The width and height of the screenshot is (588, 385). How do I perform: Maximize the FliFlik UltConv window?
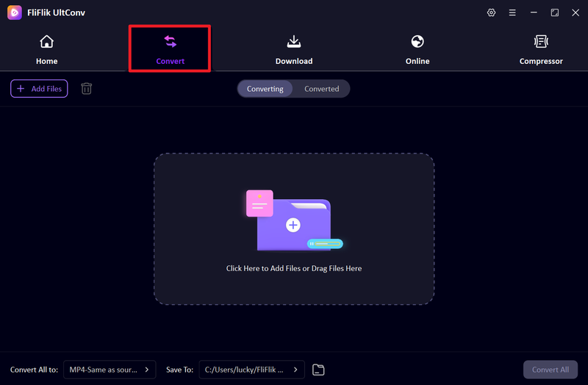pos(555,12)
